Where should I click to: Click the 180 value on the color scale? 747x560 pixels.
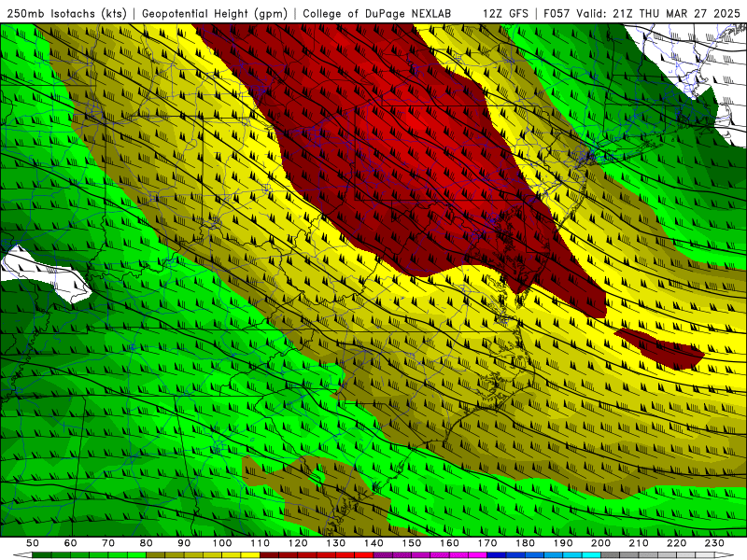coord(526,543)
